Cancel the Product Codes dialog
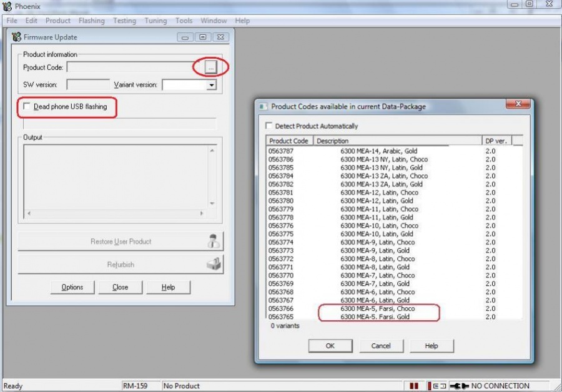This screenshot has width=562, height=392. pos(381,346)
